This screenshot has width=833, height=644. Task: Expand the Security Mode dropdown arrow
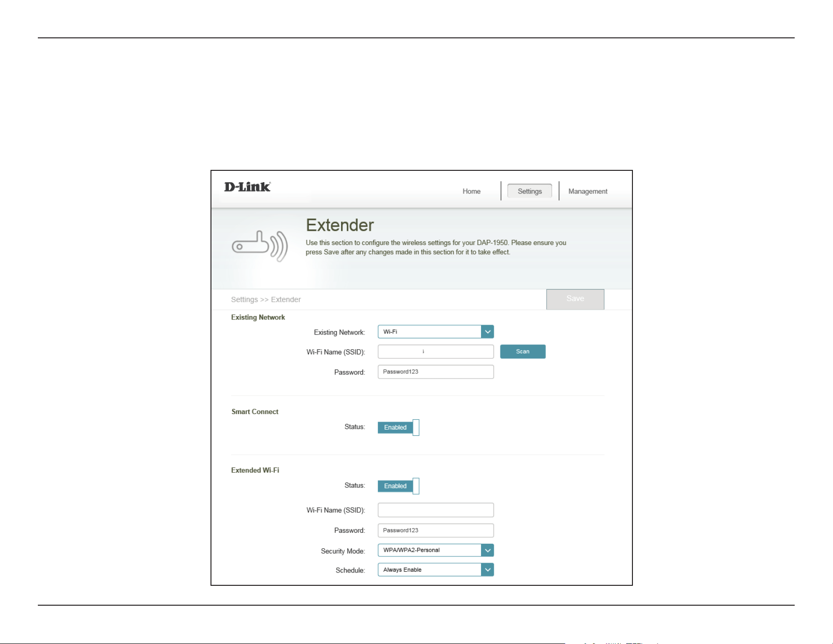[x=487, y=550]
